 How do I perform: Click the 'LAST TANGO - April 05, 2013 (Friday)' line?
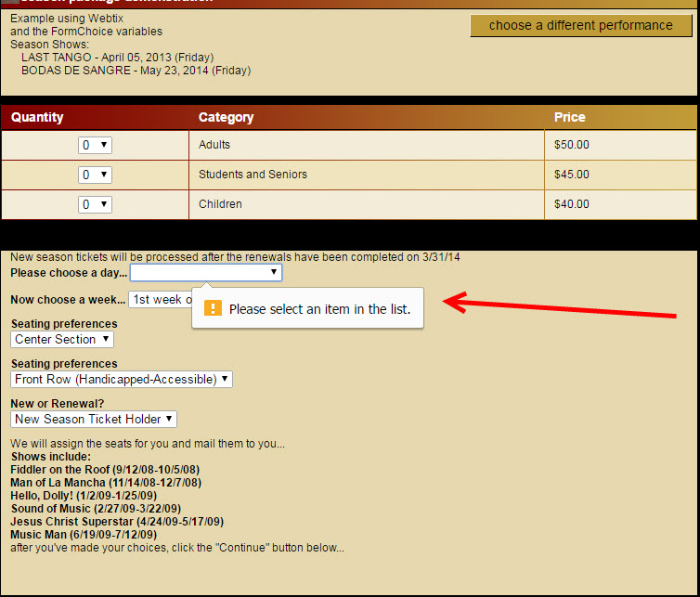tap(118, 58)
